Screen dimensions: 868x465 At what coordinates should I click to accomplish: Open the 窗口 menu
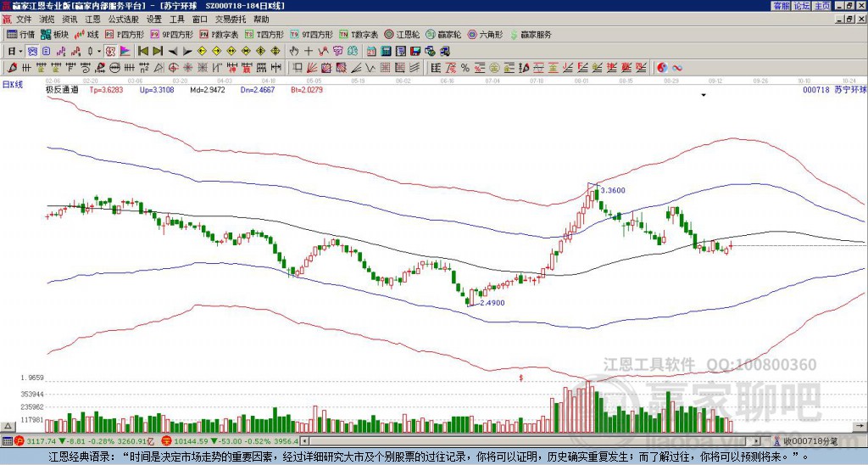pos(200,20)
